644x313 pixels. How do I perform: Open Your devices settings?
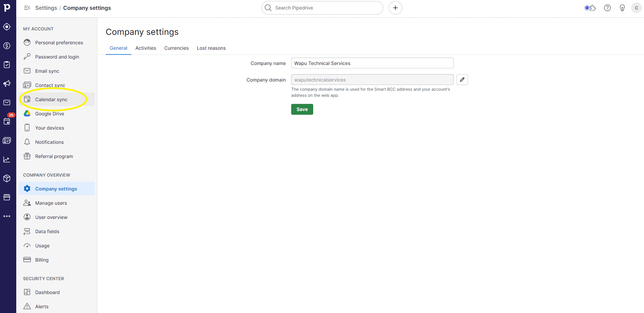pos(57,128)
